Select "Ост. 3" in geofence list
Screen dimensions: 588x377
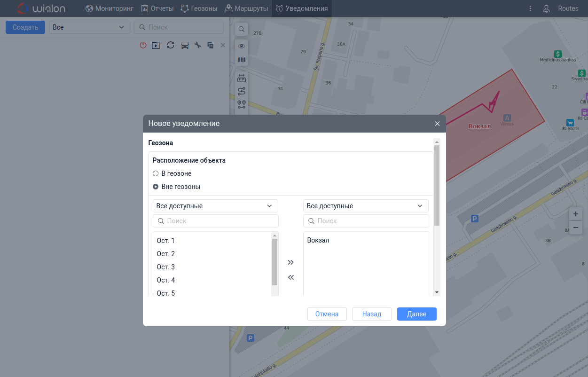[x=166, y=267]
